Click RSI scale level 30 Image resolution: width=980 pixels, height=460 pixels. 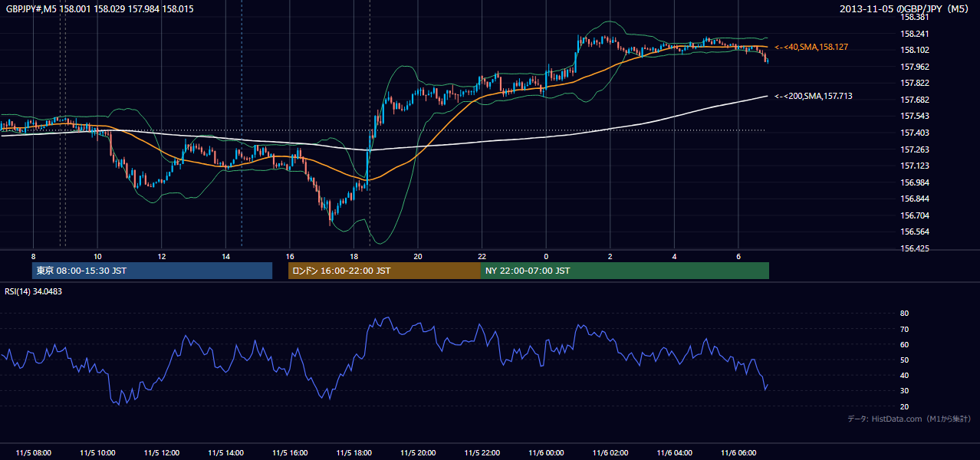pos(905,390)
